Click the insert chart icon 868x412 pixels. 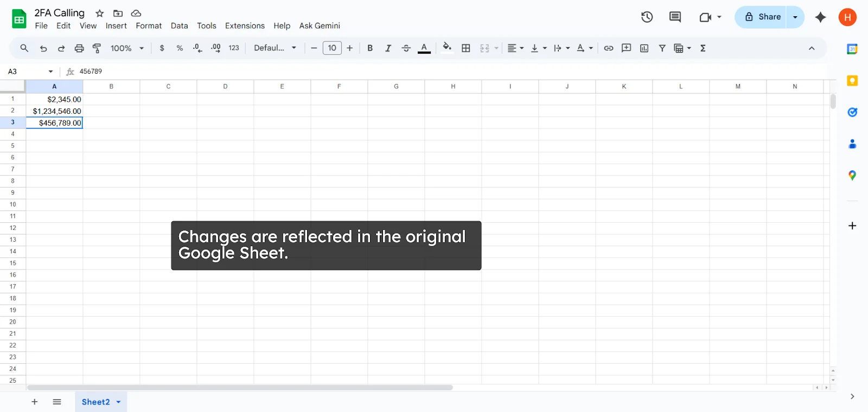click(644, 48)
